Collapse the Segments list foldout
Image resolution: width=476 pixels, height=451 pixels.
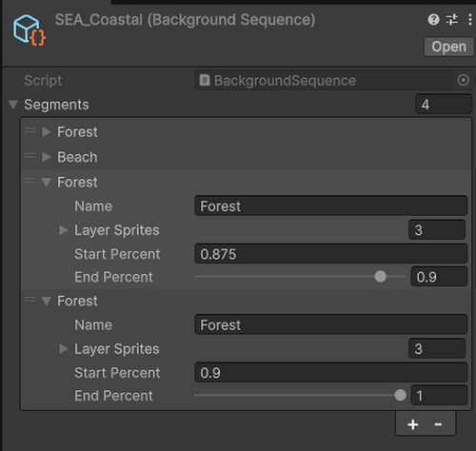tap(13, 105)
